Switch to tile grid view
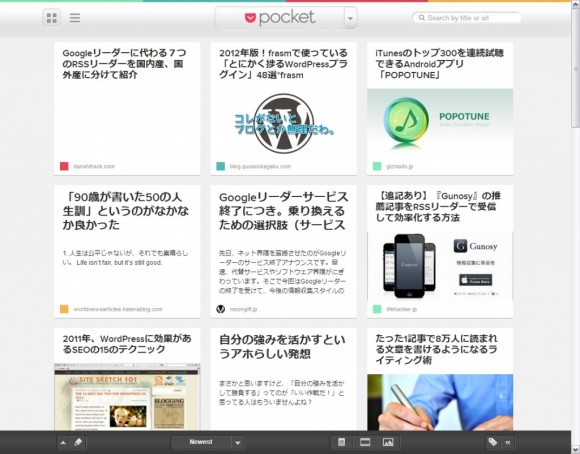 tap(52, 18)
